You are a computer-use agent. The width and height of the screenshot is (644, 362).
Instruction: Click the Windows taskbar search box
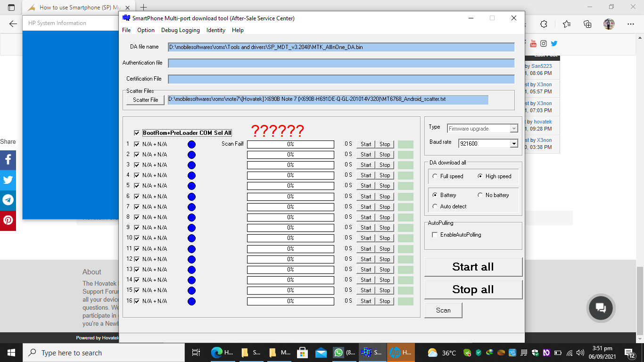click(104, 353)
